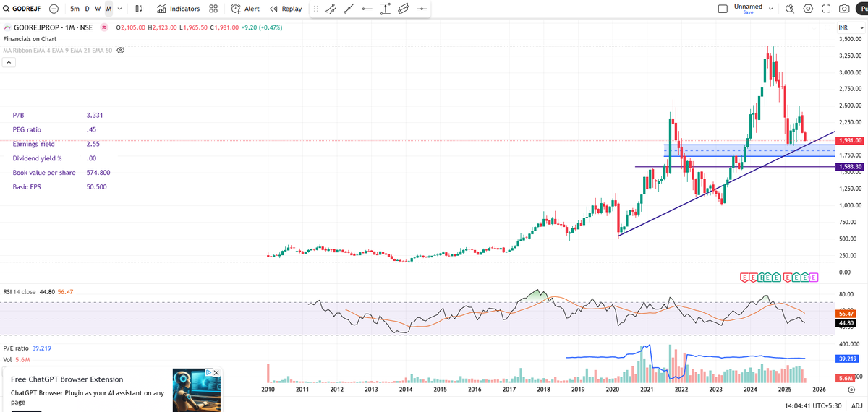The height and width of the screenshot is (412, 868).
Task: Click the magenta E earnings marker
Action: [x=814, y=277]
